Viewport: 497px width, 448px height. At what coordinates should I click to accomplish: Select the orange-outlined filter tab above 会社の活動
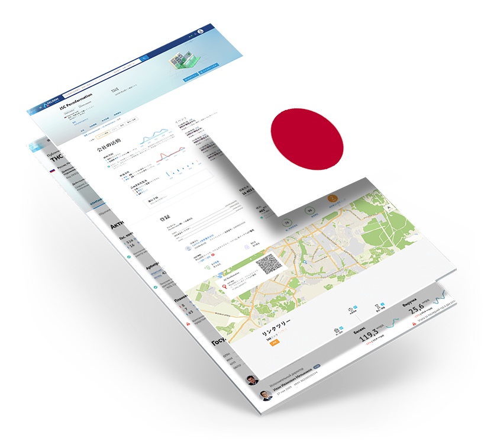click(x=102, y=136)
